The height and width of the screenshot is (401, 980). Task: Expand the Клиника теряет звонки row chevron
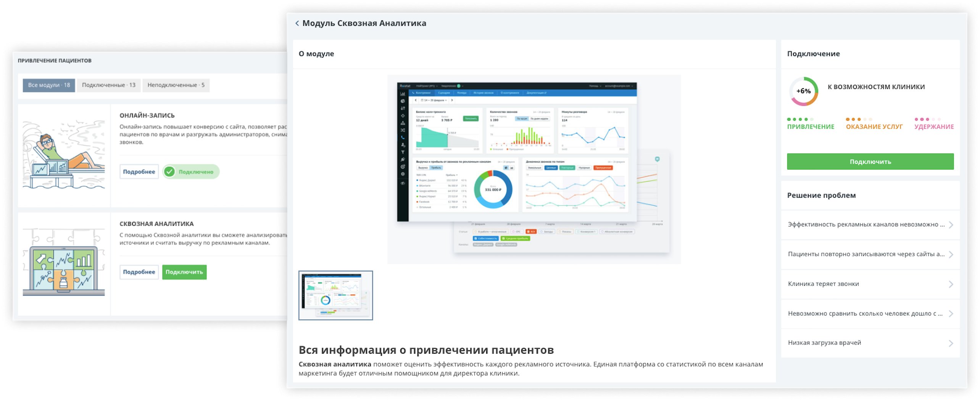pyautogui.click(x=951, y=284)
